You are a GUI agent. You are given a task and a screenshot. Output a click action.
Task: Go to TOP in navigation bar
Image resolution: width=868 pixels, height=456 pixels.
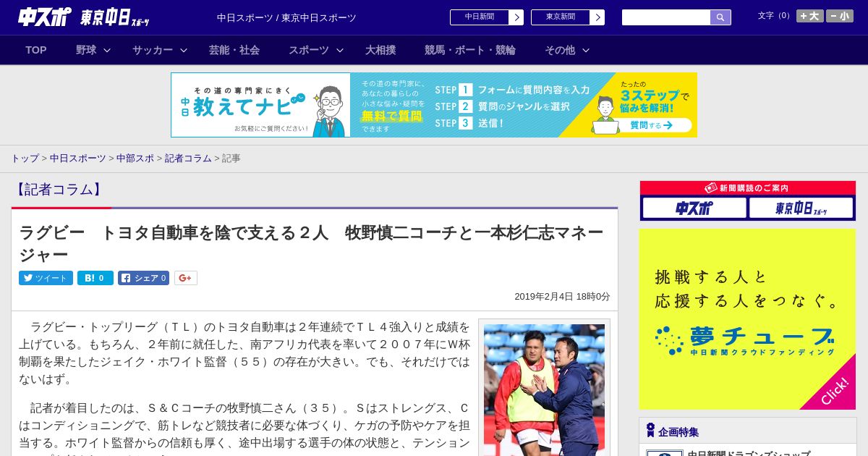click(36, 50)
